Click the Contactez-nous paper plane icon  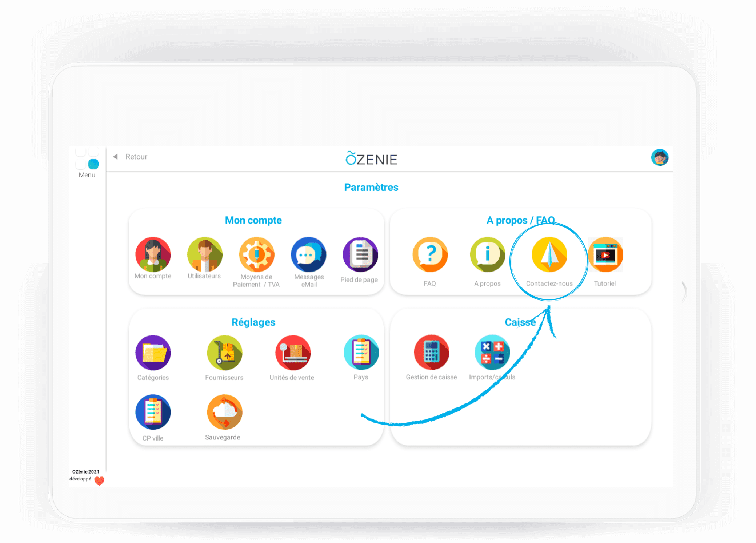[x=549, y=254]
